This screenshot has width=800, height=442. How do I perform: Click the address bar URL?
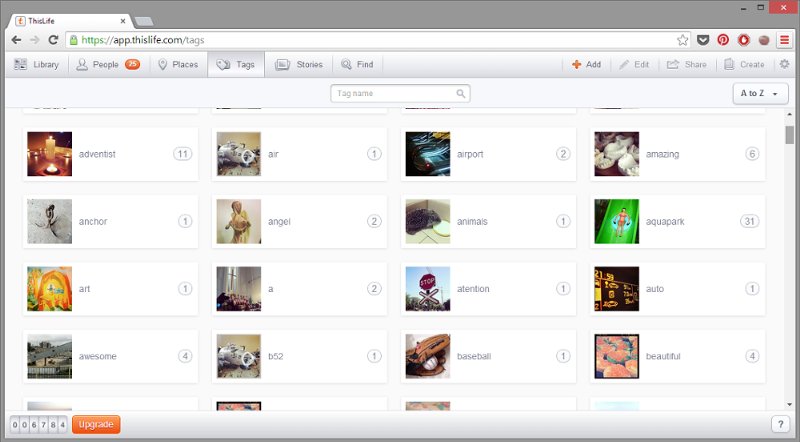pos(143,40)
